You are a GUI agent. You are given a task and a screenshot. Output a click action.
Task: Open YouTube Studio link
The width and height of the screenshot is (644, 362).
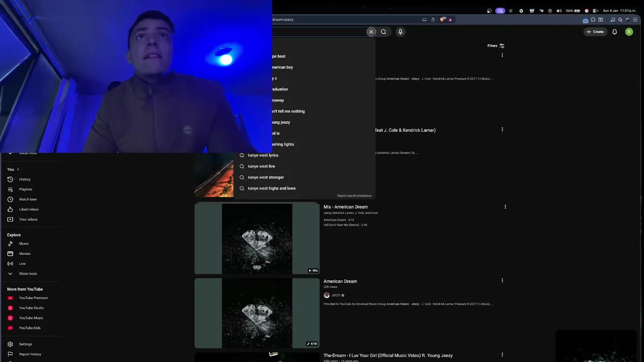coord(31,308)
